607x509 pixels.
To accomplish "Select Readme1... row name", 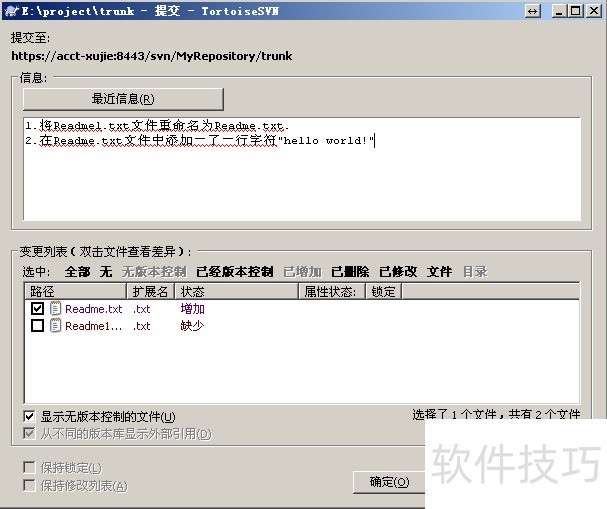I will pyautogui.click(x=94, y=326).
